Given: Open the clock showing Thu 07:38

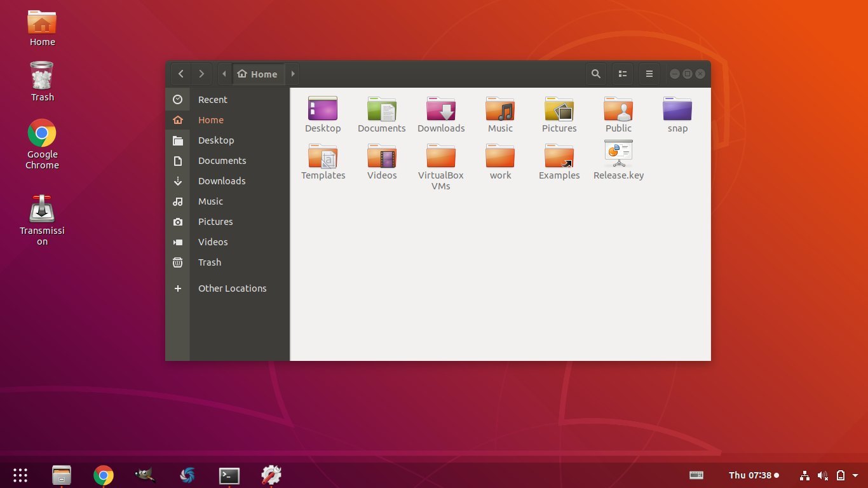Looking at the screenshot, I should (x=754, y=475).
